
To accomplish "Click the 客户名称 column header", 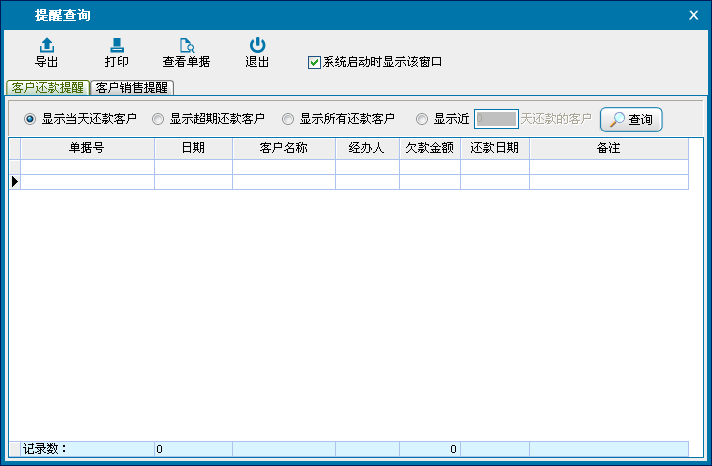I will click(x=283, y=148).
